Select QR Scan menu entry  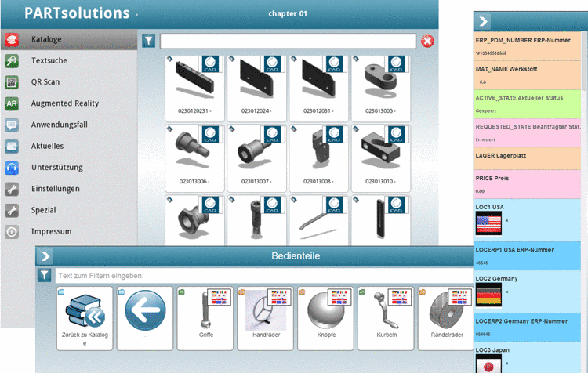(69, 82)
